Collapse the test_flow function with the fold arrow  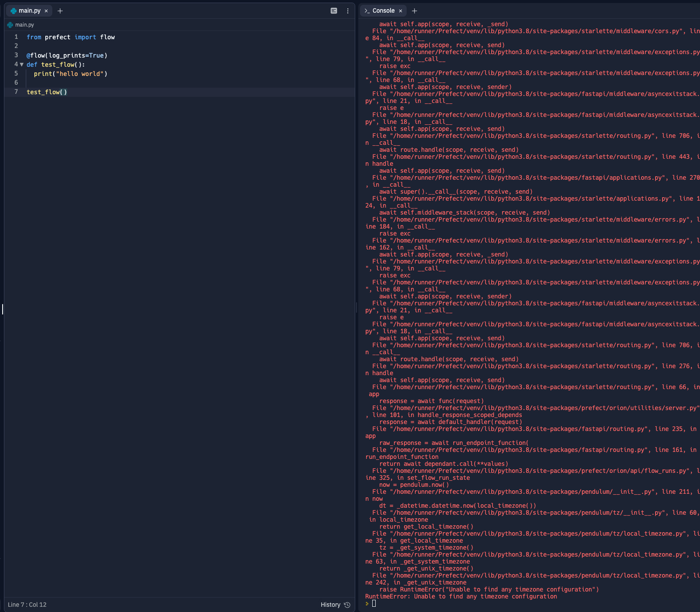(x=22, y=64)
